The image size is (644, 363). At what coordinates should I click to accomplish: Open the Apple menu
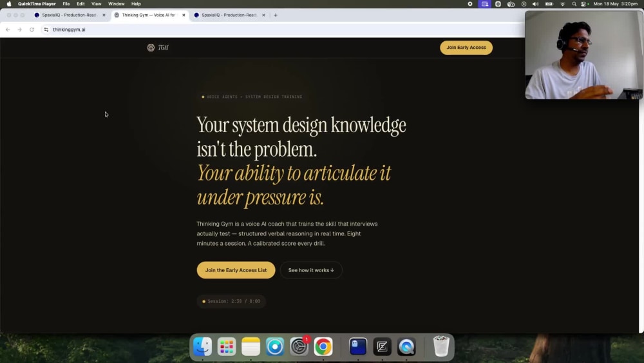click(x=9, y=4)
